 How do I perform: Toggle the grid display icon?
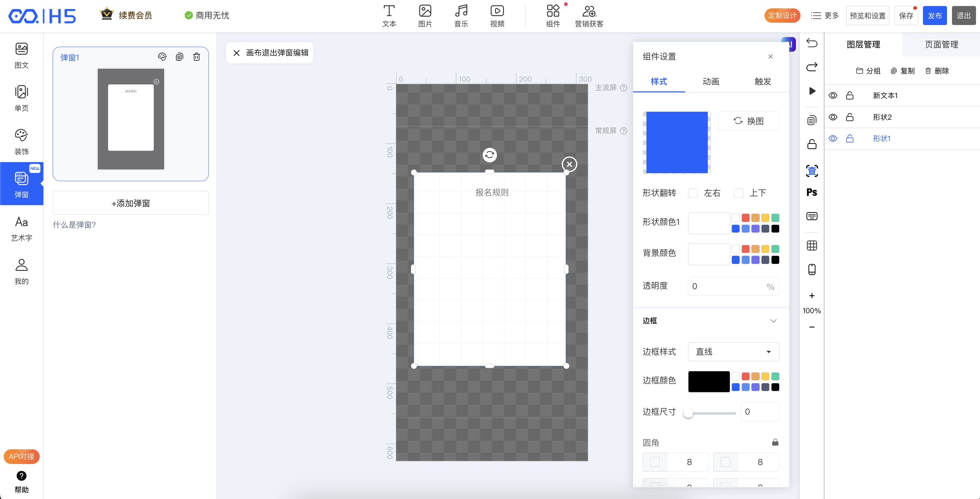click(812, 246)
